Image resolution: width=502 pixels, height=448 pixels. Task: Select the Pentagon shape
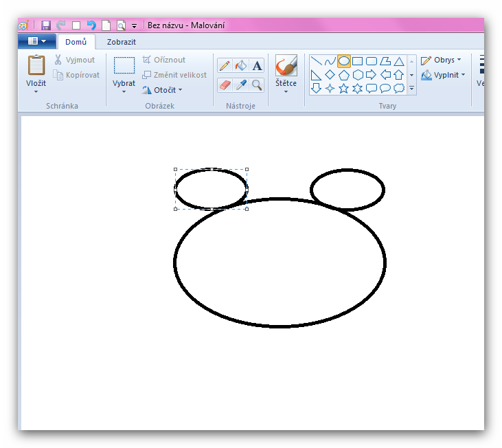click(344, 76)
